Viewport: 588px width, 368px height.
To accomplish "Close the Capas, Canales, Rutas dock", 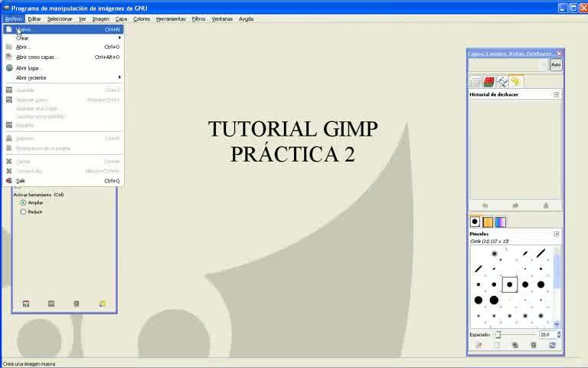I will tap(559, 54).
